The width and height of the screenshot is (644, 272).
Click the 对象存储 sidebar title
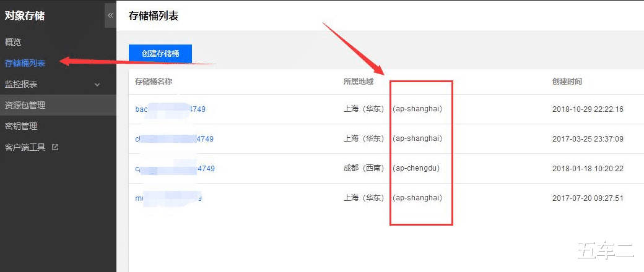click(25, 16)
